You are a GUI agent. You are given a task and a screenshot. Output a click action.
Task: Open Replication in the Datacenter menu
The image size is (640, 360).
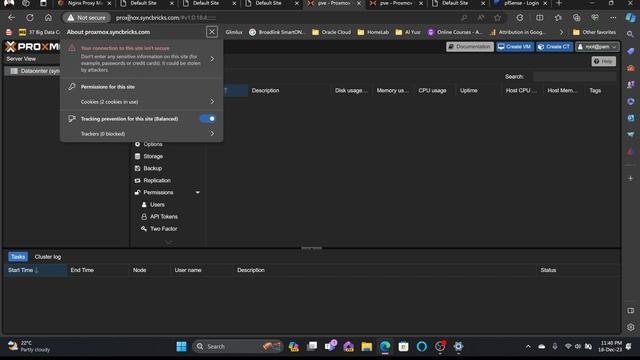(157, 180)
